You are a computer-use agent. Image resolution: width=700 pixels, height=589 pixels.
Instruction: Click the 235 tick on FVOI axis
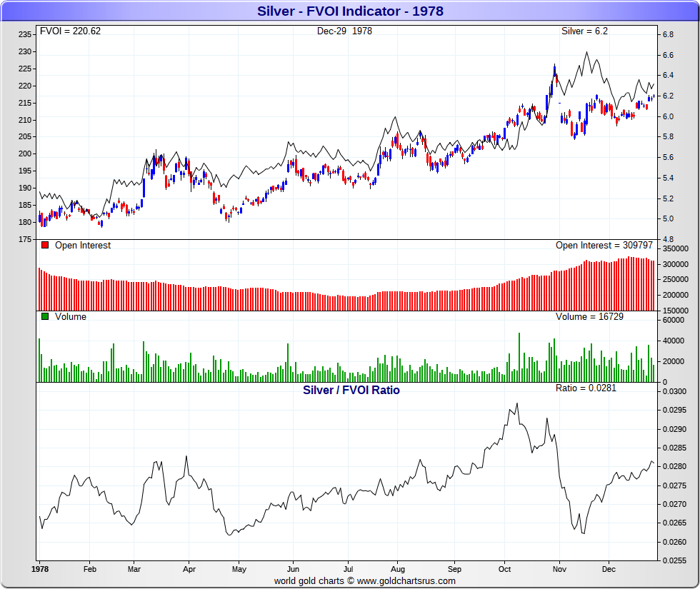[25, 34]
